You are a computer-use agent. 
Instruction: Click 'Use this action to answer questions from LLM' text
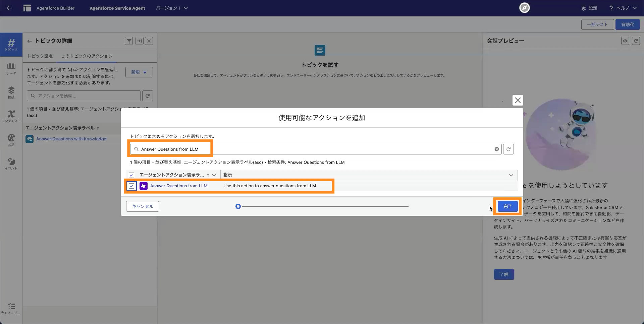pos(270,186)
